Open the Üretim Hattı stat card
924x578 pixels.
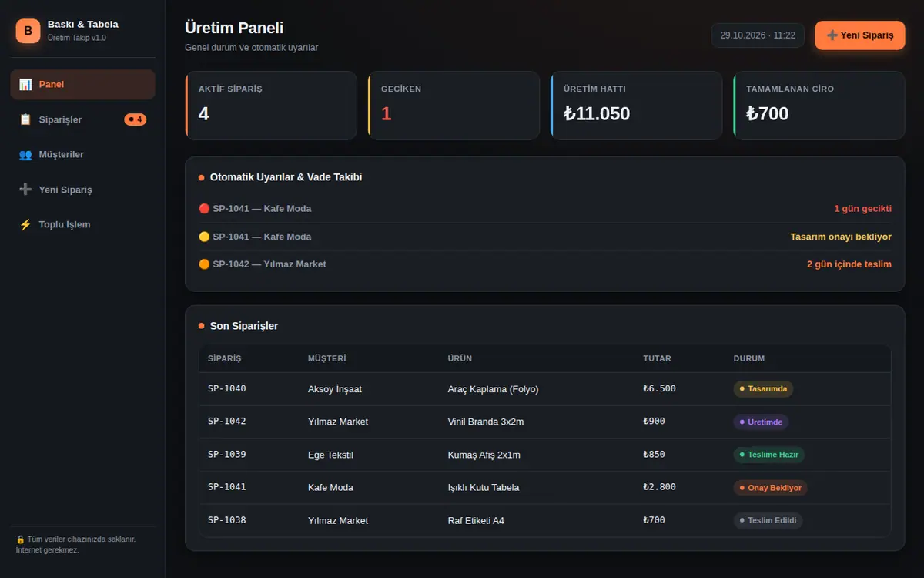pyautogui.click(x=636, y=106)
